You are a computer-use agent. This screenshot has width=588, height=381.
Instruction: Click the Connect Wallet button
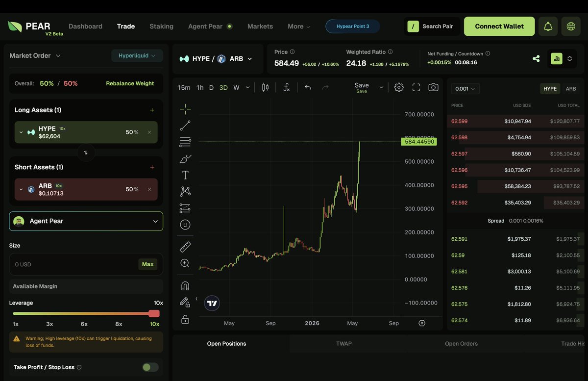499,26
